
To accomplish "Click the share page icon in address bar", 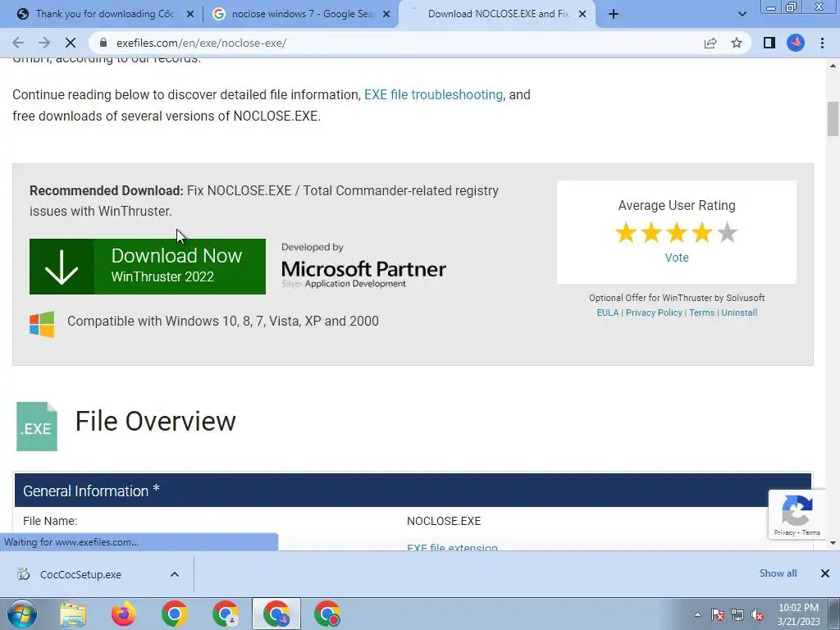I will tap(710, 43).
